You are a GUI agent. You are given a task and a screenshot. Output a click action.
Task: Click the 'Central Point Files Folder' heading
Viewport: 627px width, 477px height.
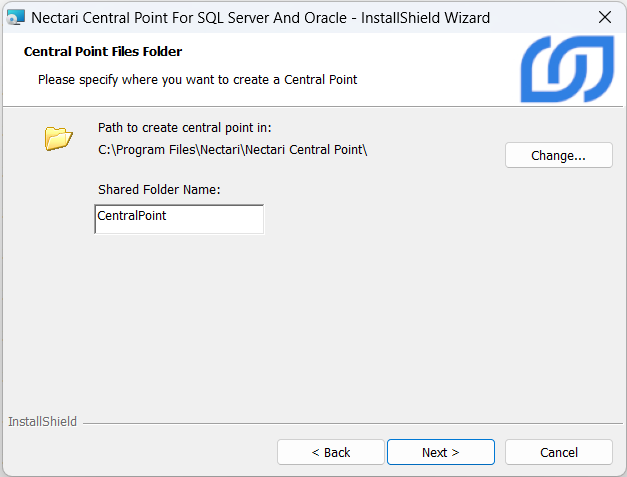tap(102, 51)
